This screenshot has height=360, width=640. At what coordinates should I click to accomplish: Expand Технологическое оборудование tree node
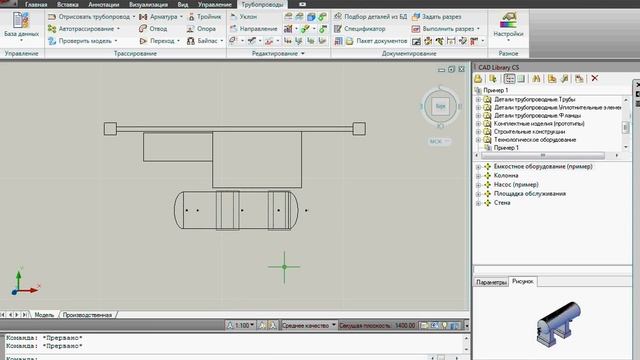(478, 140)
